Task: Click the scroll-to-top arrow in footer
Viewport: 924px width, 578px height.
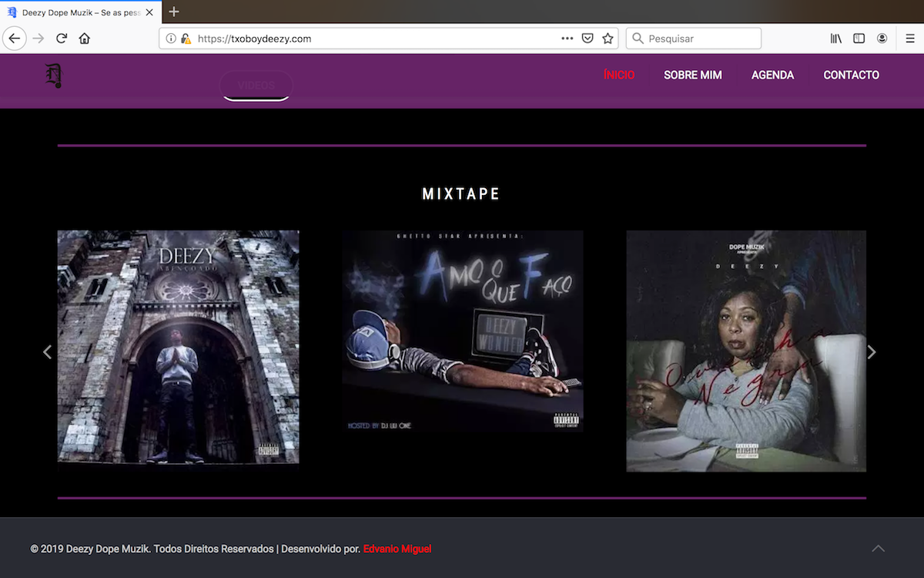Action: (878, 549)
